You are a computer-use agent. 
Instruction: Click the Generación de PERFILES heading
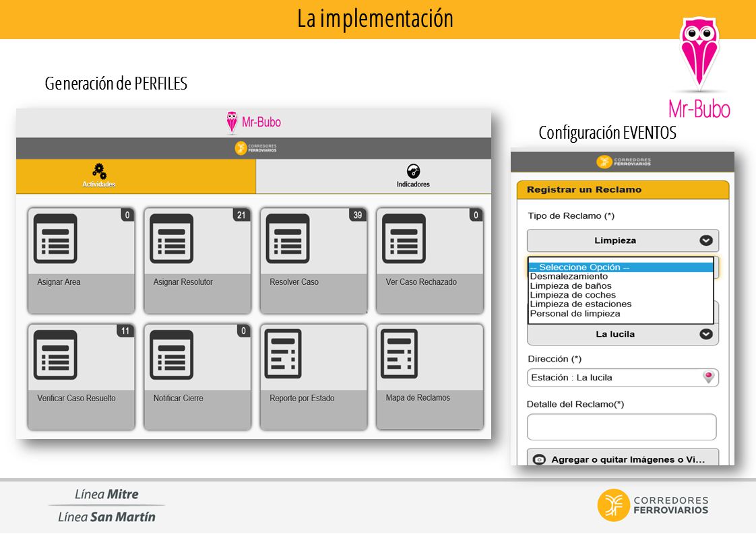tap(116, 84)
